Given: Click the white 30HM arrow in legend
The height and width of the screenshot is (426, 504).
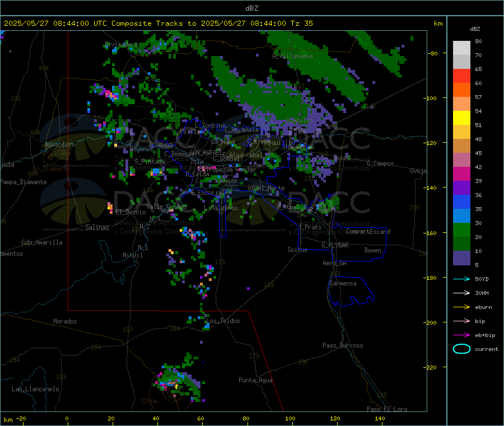Looking at the screenshot, I should [461, 293].
